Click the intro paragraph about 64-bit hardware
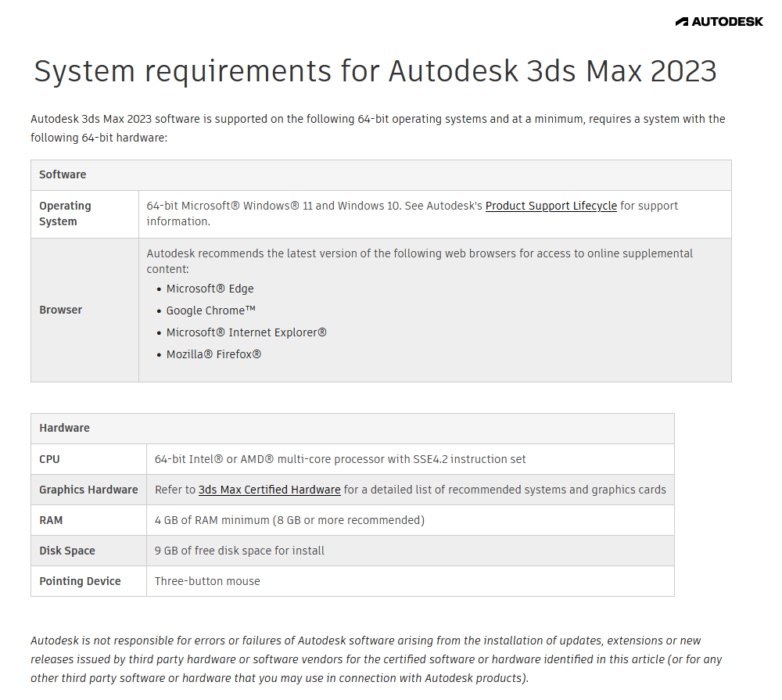 (x=378, y=128)
